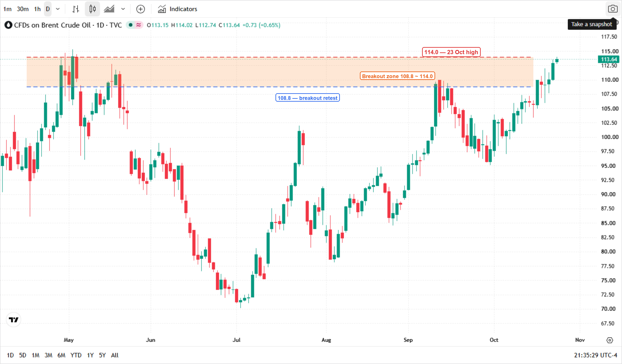Screen dimensions: 622x364
Task: Select the 5D date range
Action: pos(23,355)
